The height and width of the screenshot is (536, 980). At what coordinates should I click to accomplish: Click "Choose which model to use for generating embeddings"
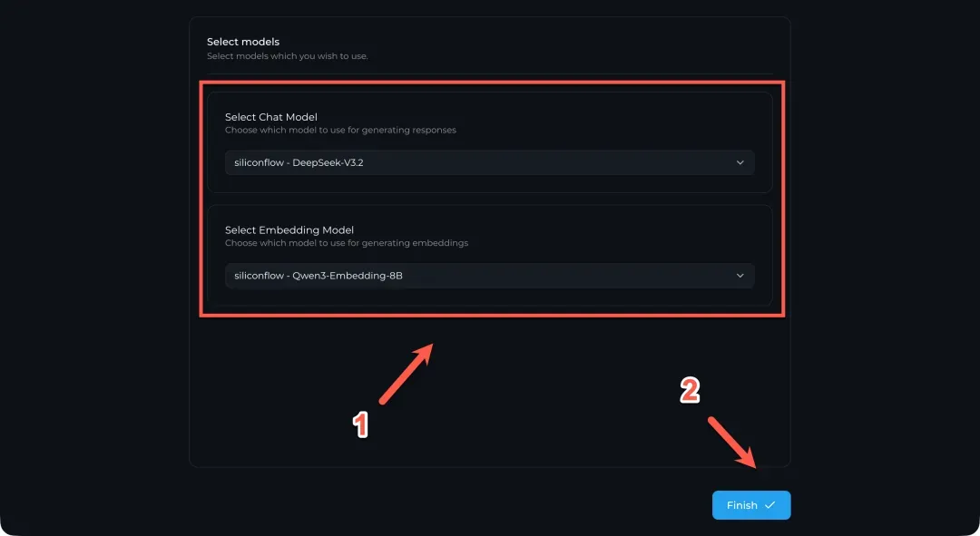click(346, 243)
